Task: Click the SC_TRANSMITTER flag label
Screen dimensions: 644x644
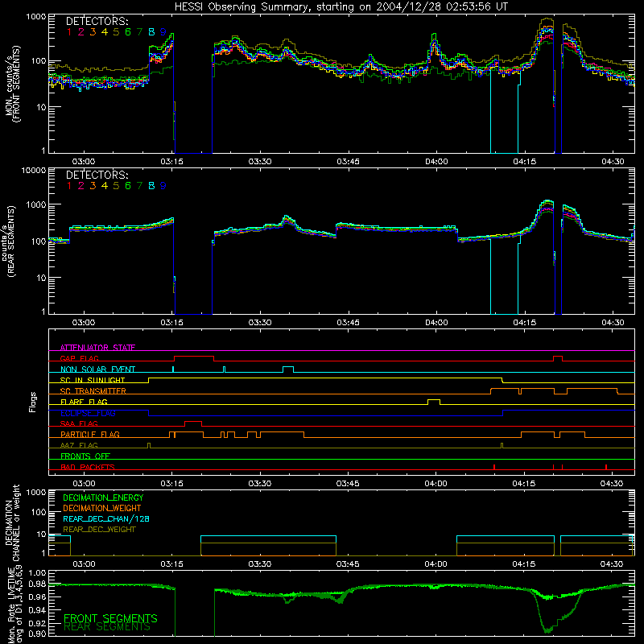Action: 93,390
